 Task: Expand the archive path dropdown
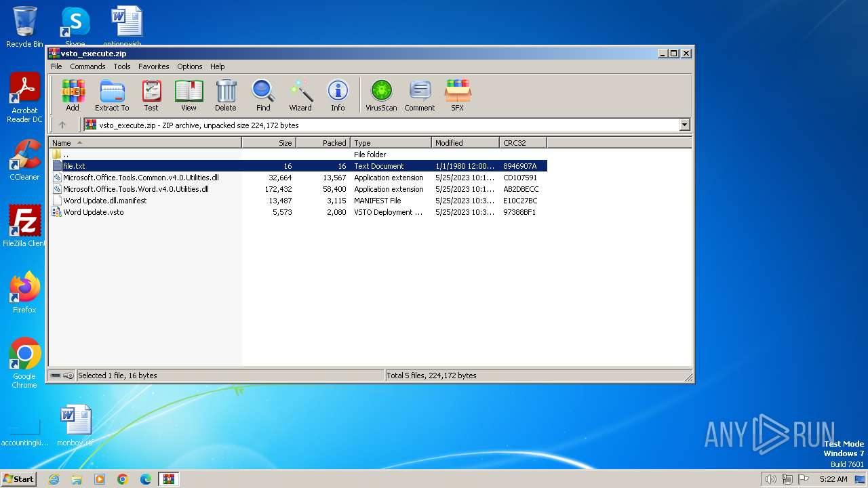684,125
